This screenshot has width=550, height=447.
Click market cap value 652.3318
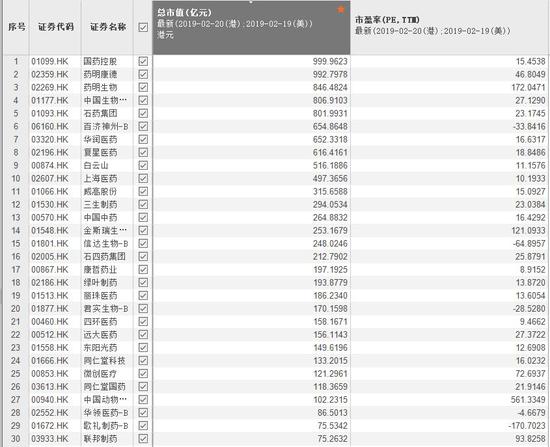330,139
